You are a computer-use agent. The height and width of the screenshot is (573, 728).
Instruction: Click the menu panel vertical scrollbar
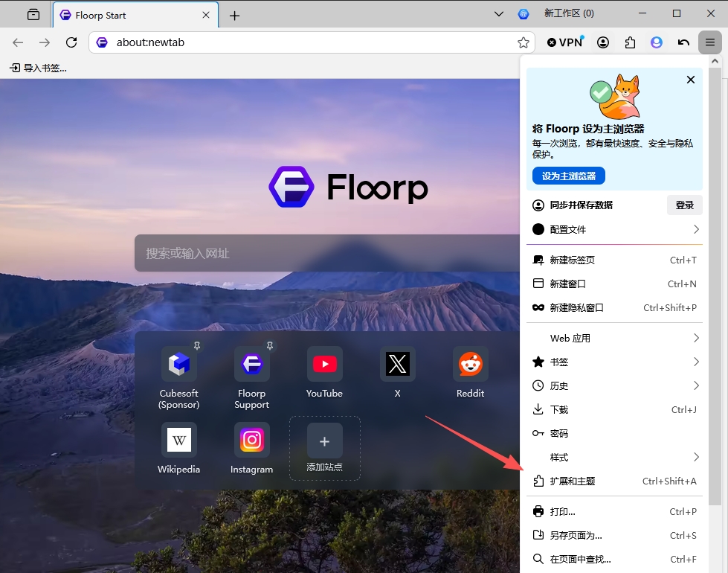click(x=715, y=286)
